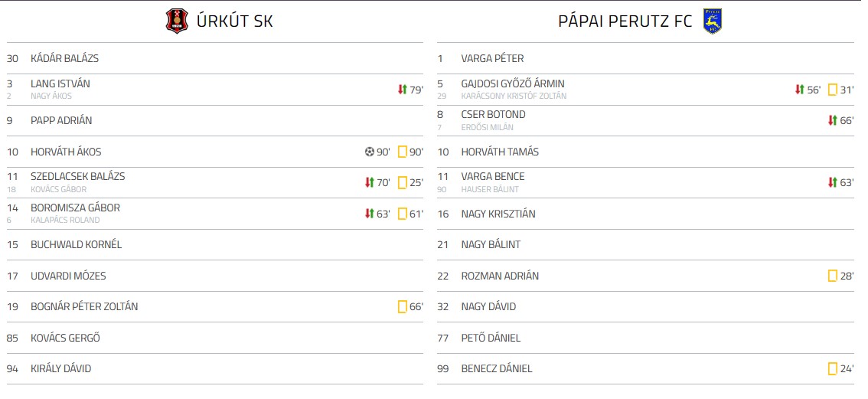Click the Pápai Perutz FC team crest
Viewport: 868px width, 399px height.
[713, 21]
